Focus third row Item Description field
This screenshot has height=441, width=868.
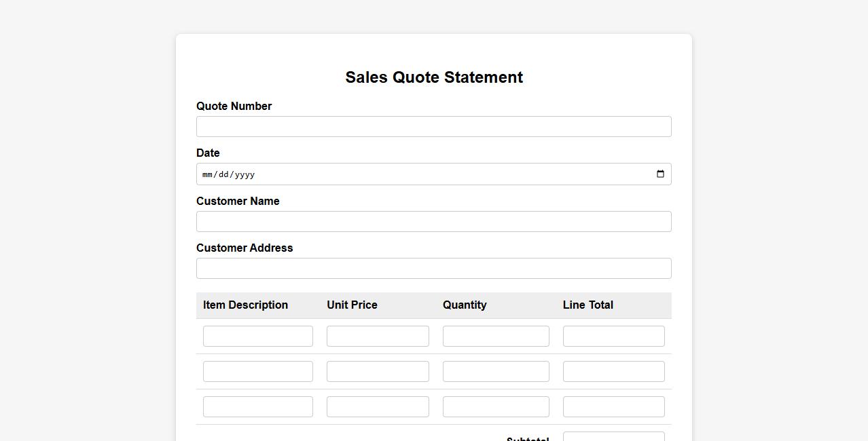[258, 407]
